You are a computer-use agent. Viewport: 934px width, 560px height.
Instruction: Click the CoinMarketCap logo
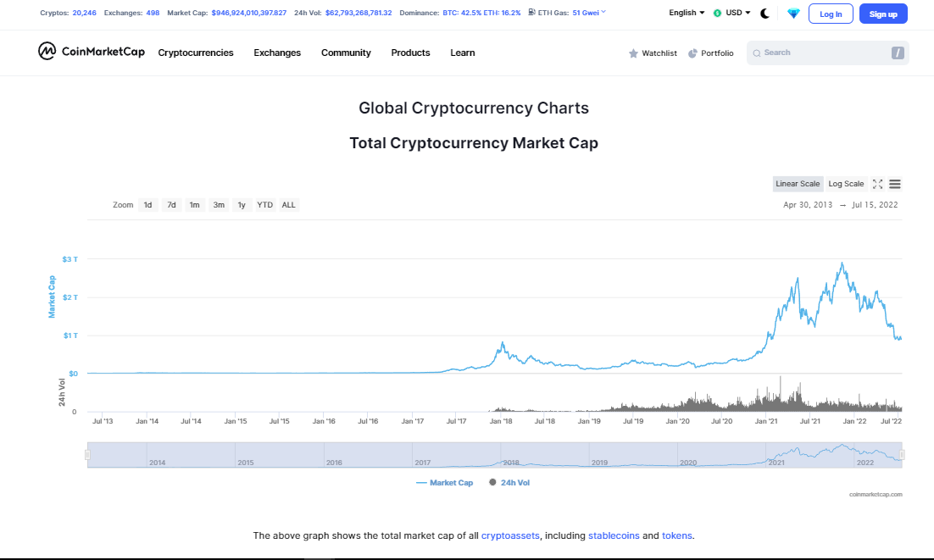tap(92, 52)
